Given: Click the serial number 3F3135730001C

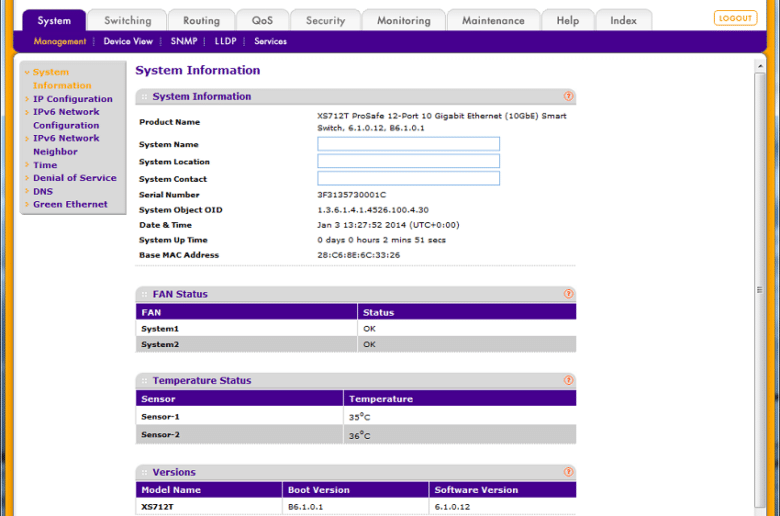Looking at the screenshot, I should coord(352,195).
